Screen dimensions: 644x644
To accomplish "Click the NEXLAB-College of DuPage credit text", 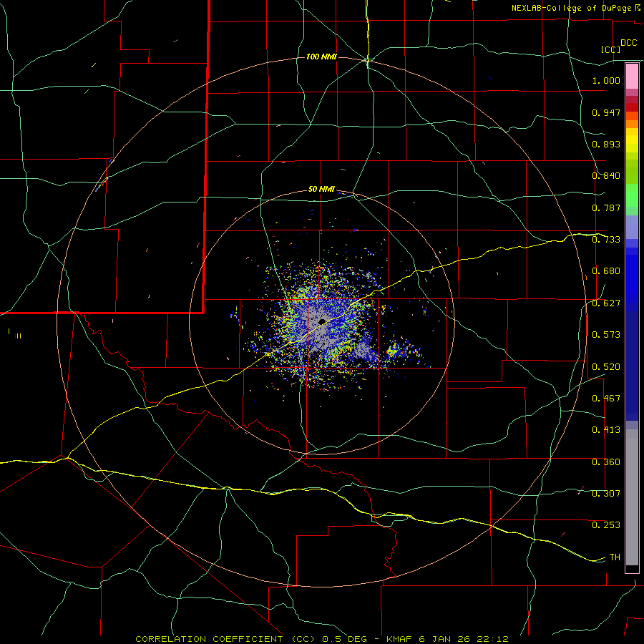I will tap(571, 8).
